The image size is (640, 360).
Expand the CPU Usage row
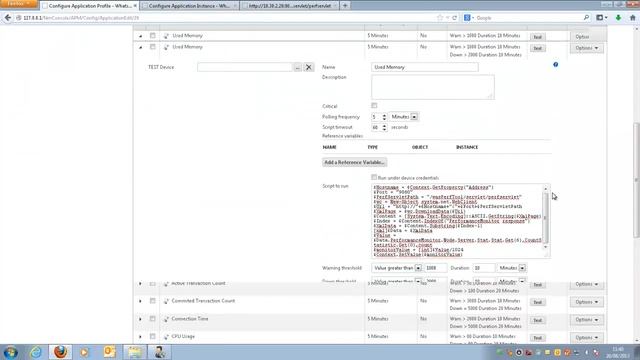coord(140,337)
